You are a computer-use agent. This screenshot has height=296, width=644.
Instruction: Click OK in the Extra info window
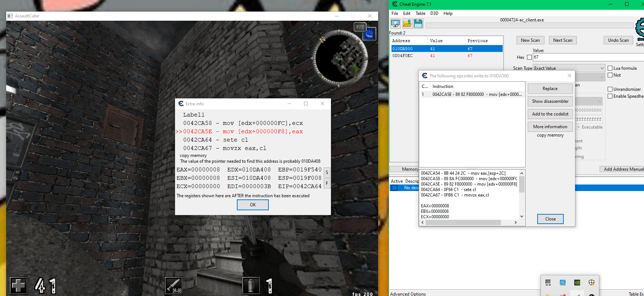[x=253, y=205]
